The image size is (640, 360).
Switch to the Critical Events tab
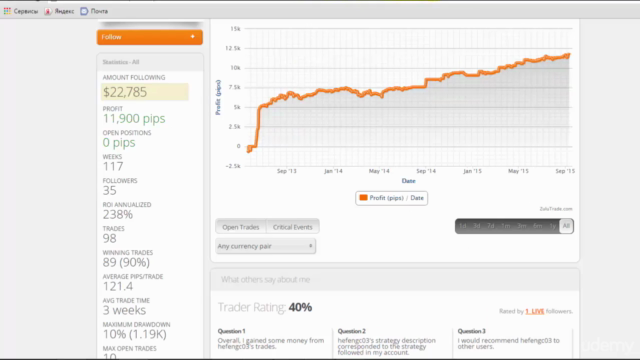(293, 227)
